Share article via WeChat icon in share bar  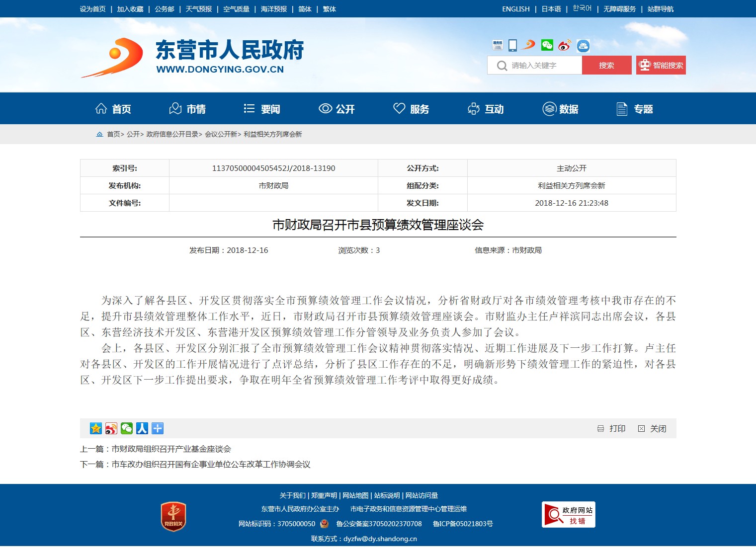tap(127, 428)
